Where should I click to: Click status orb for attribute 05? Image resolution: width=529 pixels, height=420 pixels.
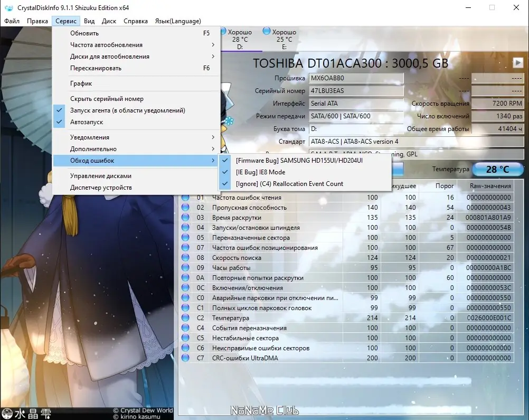tap(185, 237)
